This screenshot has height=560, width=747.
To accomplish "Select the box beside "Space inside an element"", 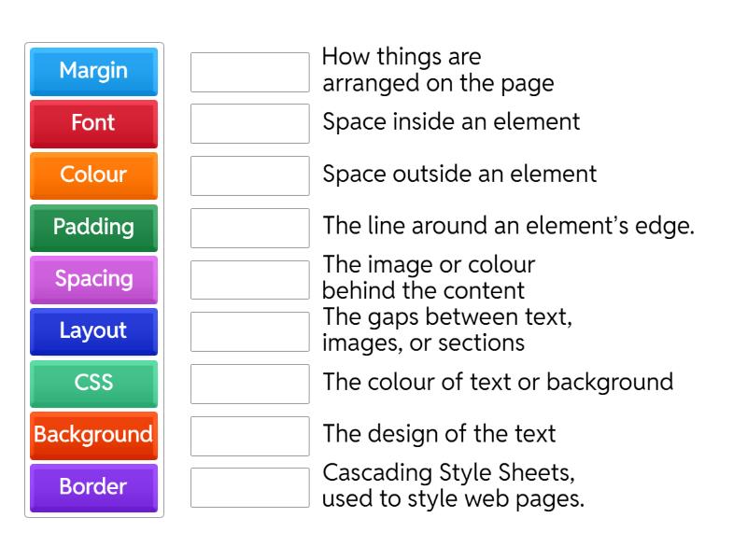I will tap(249, 123).
